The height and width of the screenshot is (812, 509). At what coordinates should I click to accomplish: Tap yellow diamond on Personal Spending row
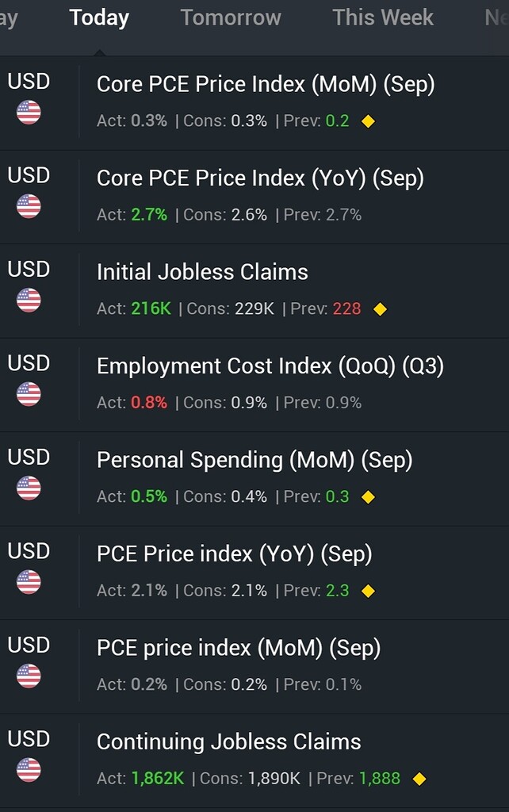coord(368,497)
